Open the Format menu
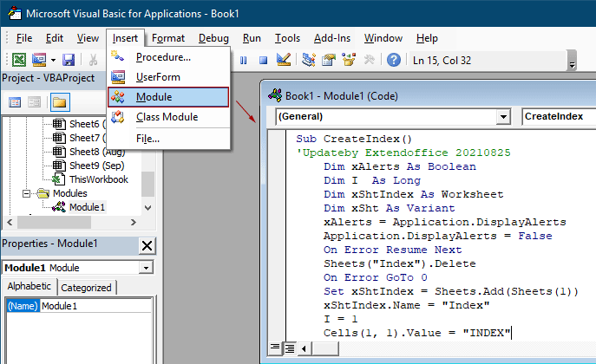This screenshot has width=596, height=364. point(168,38)
